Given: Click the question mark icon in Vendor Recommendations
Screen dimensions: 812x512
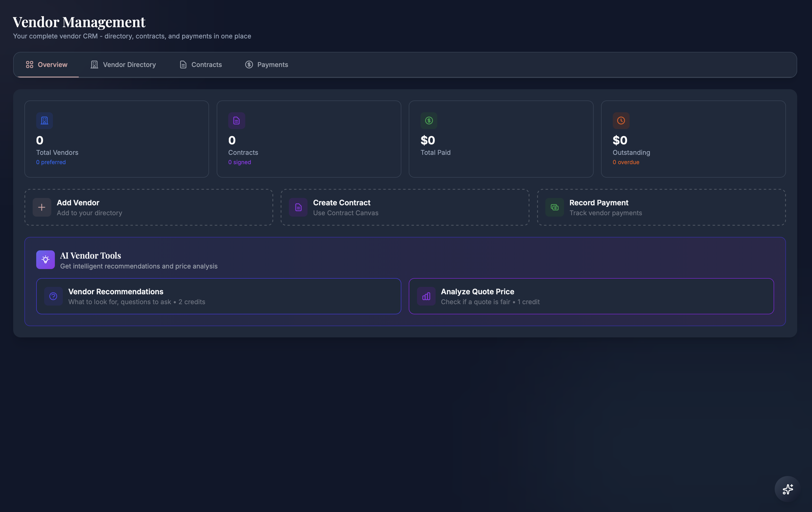Looking at the screenshot, I should pyautogui.click(x=53, y=296).
